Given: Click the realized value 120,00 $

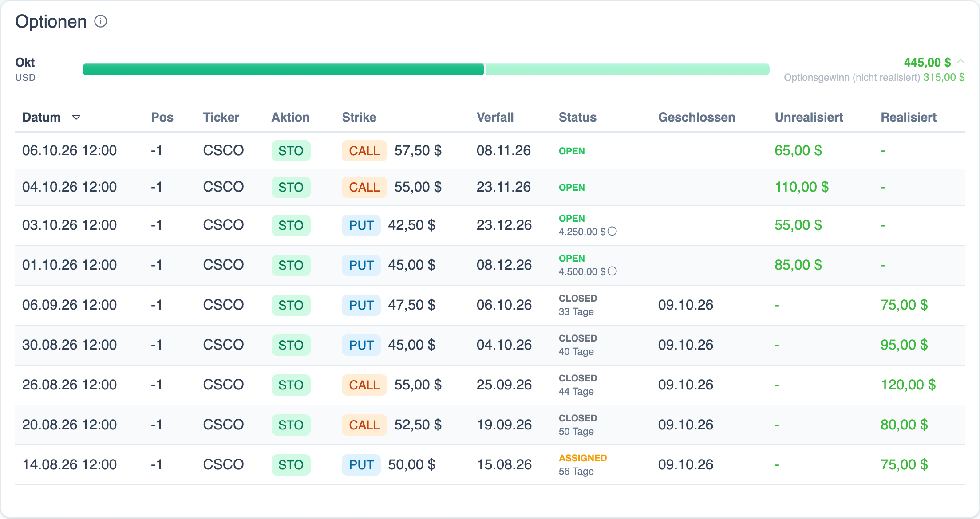Looking at the screenshot, I should click(x=908, y=385).
